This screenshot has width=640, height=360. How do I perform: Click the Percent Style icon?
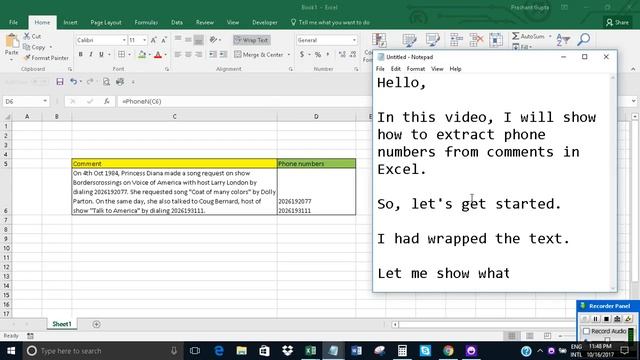coord(318,54)
